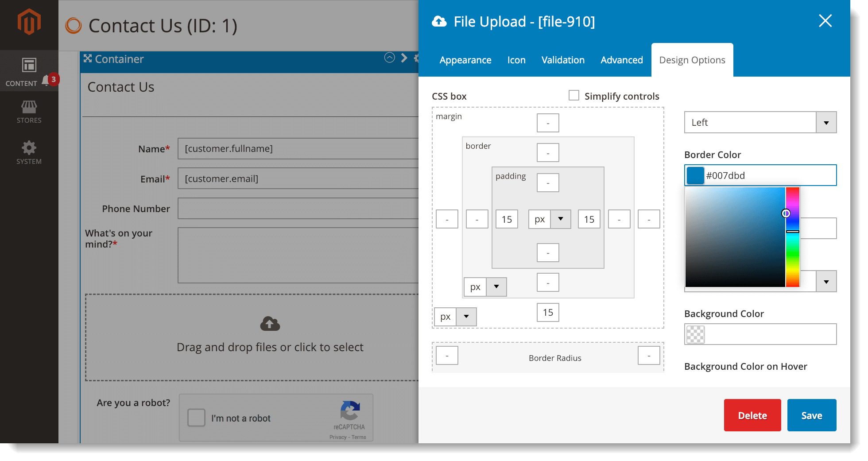Switch to the Advanced tab
868x461 pixels.
click(622, 60)
